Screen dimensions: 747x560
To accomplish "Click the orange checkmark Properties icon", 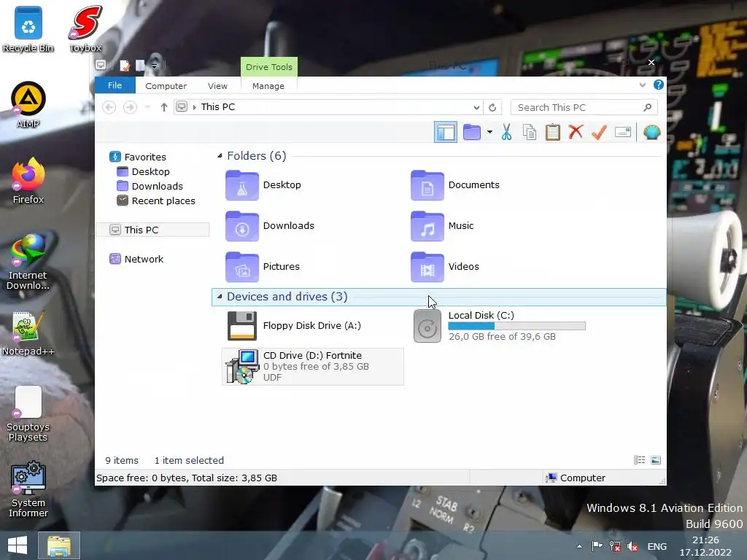I will [x=599, y=132].
